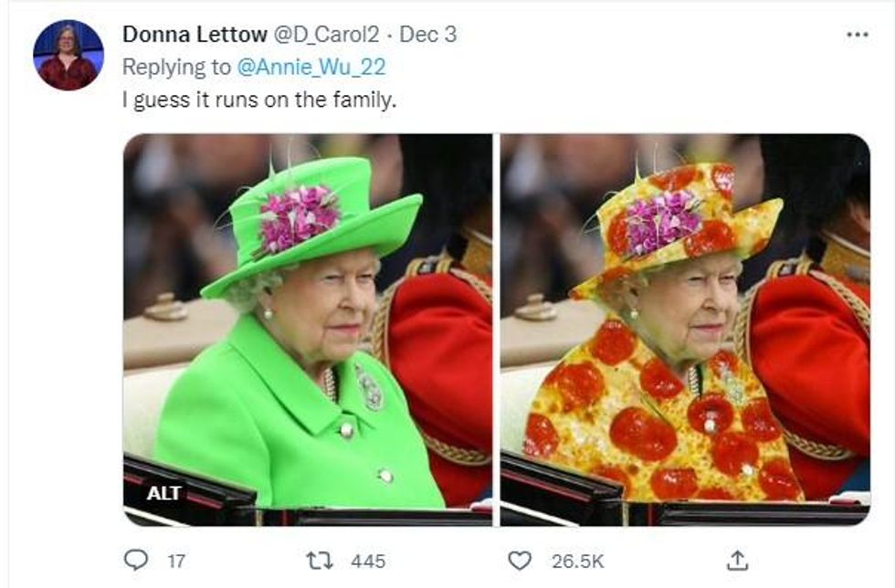Open the Dec 3 timestamp link

coord(427,35)
